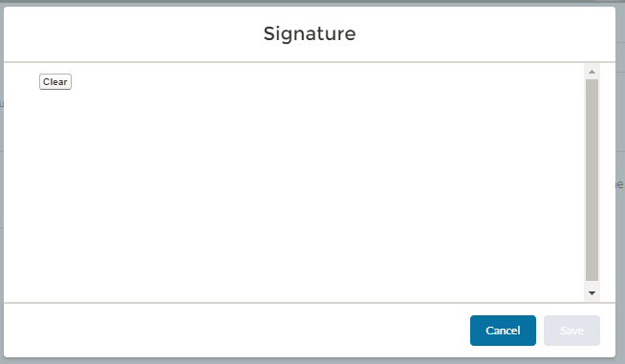The image size is (625, 364).
Task: Cancel the Signature dialog
Action: pyautogui.click(x=503, y=331)
